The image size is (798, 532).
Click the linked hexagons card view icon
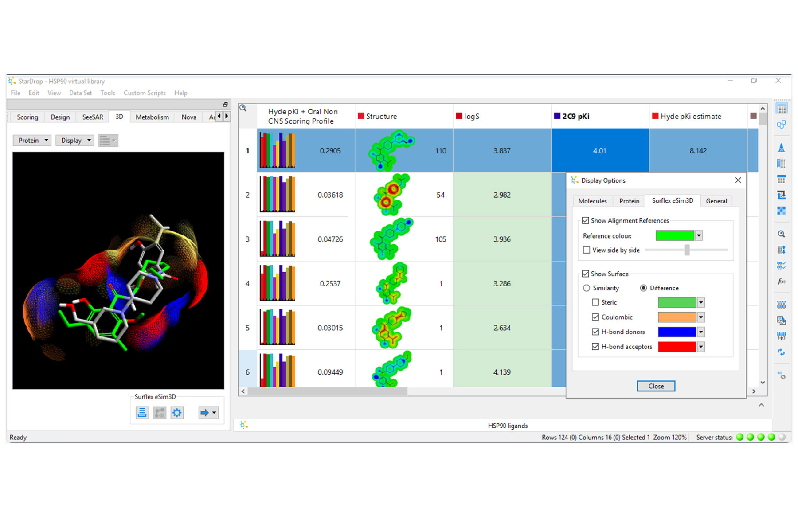(782, 125)
